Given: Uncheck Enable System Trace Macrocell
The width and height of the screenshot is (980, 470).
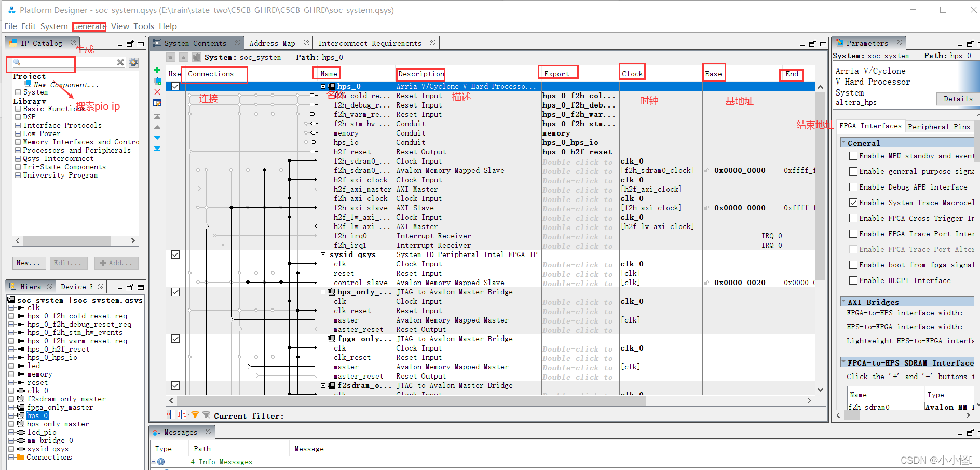Looking at the screenshot, I should coord(853,203).
